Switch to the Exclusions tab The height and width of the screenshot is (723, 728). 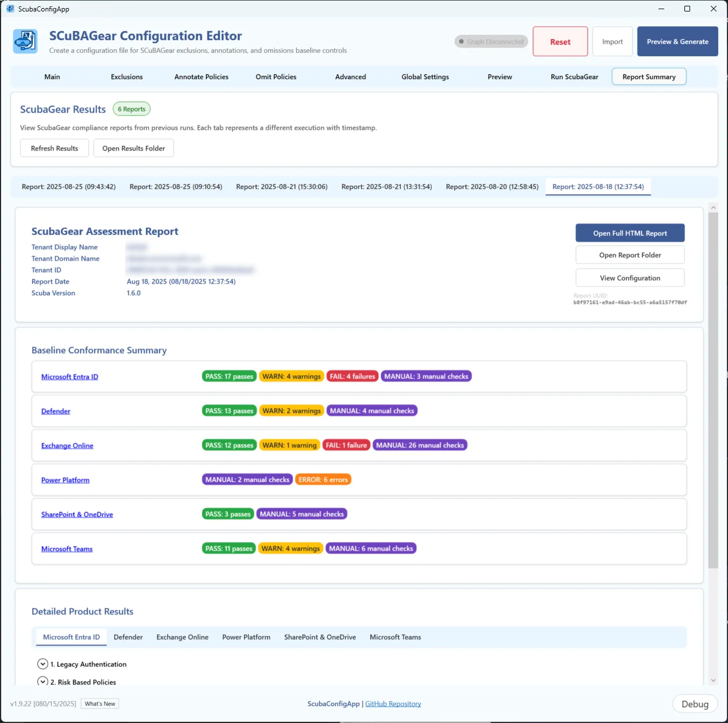tap(127, 76)
